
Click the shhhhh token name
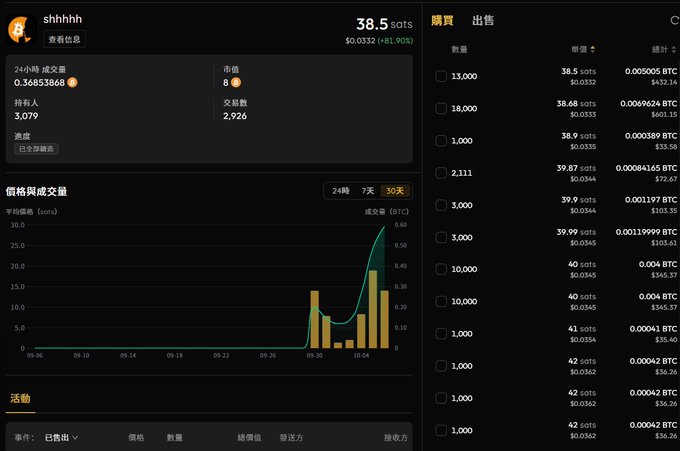click(62, 19)
